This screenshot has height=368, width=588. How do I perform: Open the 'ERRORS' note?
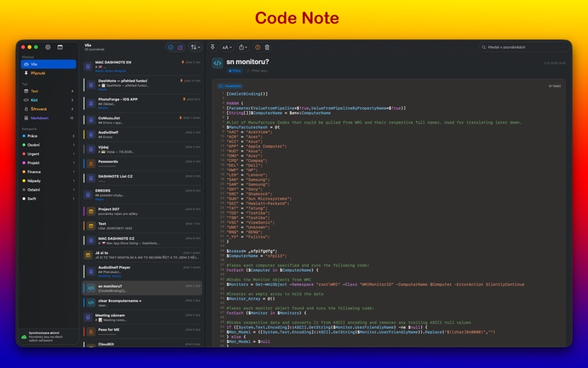click(x=142, y=195)
